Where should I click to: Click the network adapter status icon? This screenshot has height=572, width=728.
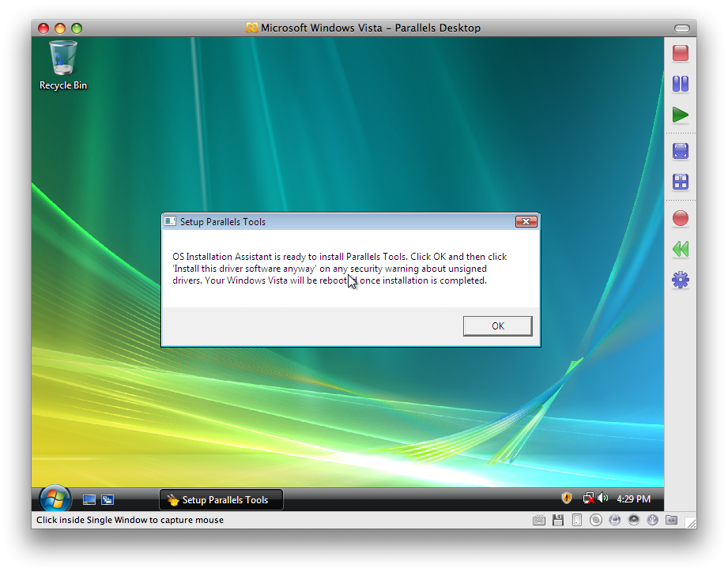click(x=615, y=521)
